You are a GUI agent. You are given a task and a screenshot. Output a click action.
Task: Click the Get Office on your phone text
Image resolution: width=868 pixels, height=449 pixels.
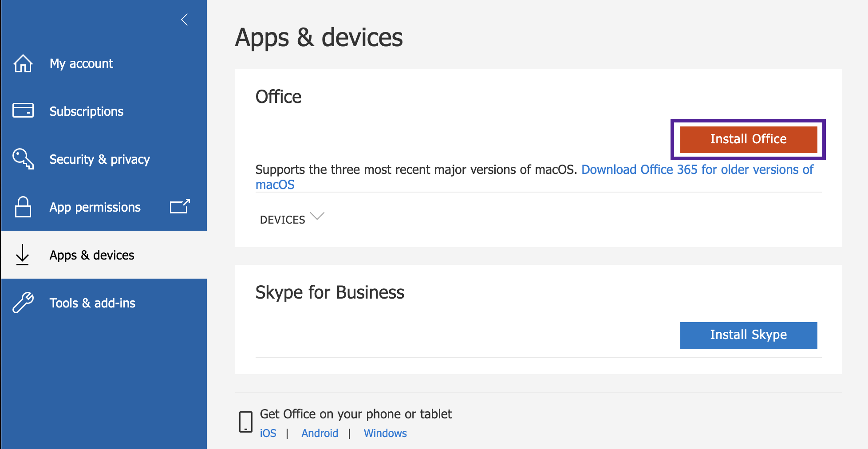355,414
